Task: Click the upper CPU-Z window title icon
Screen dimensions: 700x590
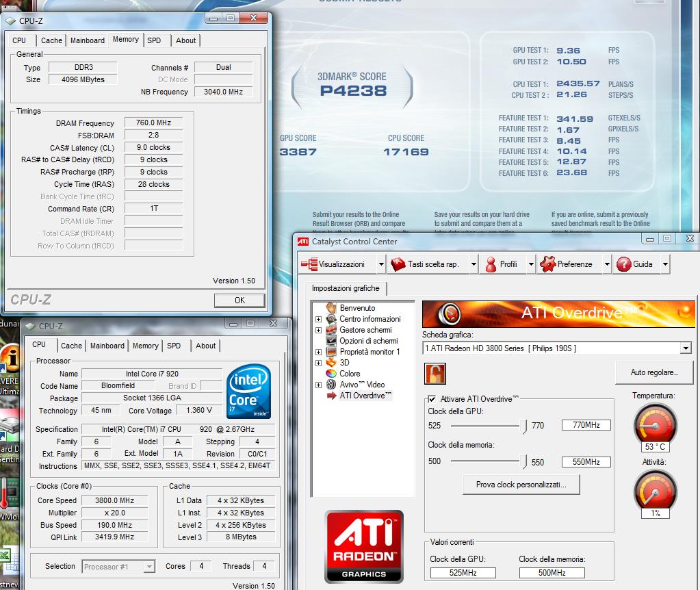Action: coord(10,21)
